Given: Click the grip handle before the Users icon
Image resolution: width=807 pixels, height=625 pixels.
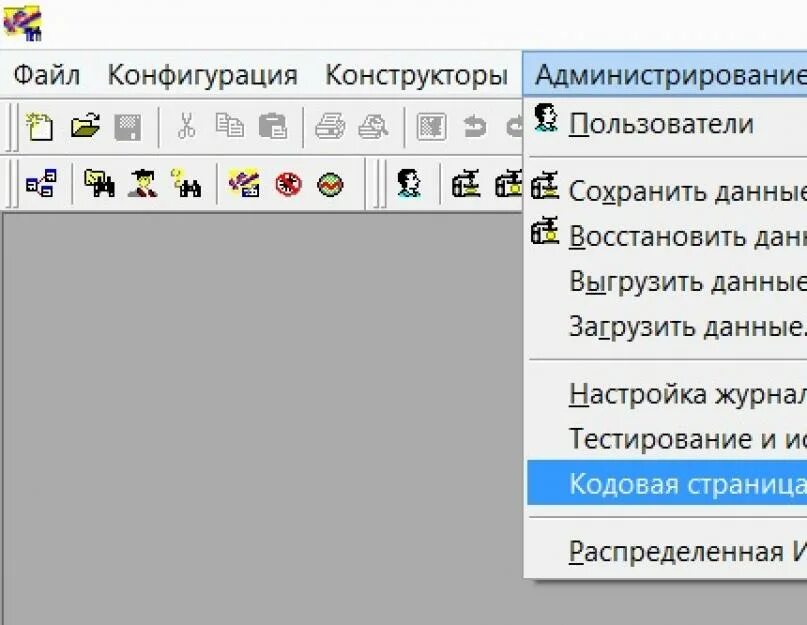Looking at the screenshot, I should click(380, 183).
